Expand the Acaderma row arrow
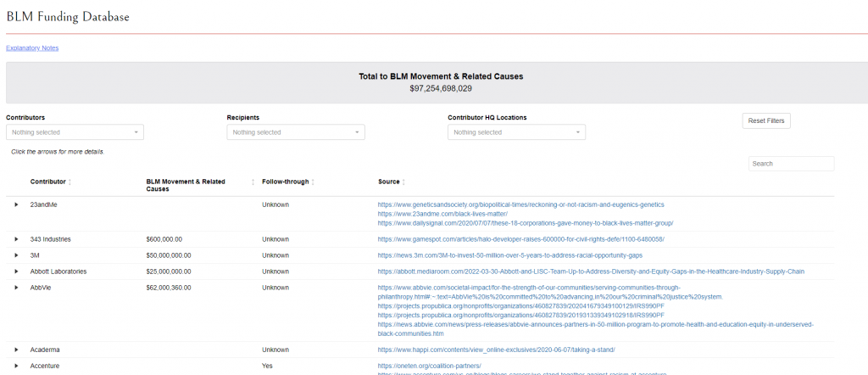Screen dimensions: 868x375 [x=17, y=350]
